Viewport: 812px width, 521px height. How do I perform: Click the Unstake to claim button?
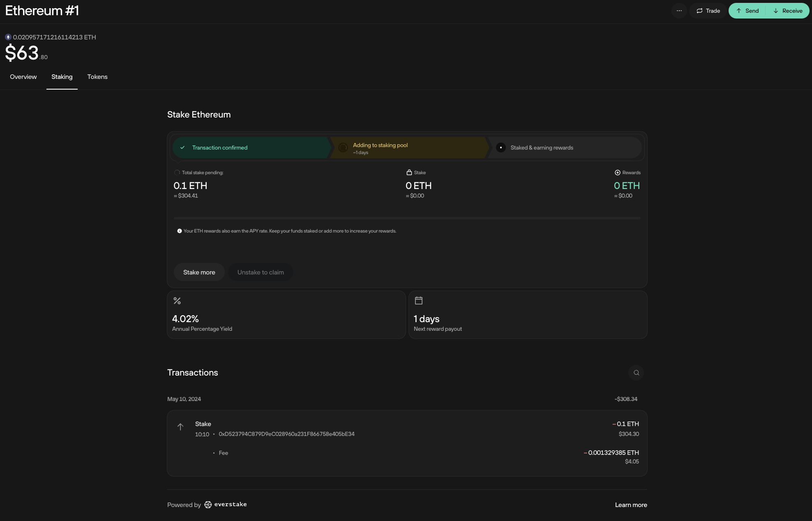point(261,272)
